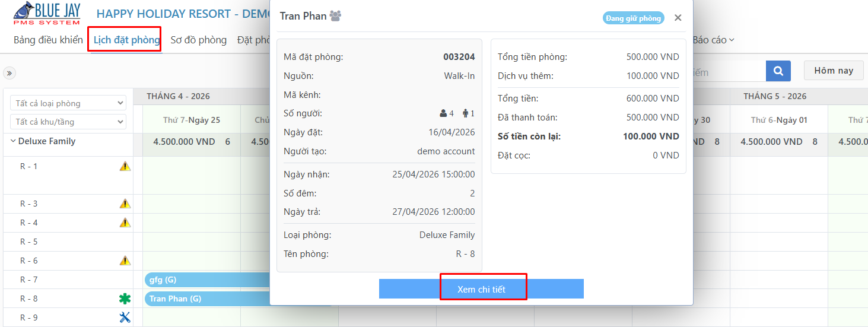868x327 pixels.
Task: Expand the sidebar with double-chevron button
Action: [9, 73]
